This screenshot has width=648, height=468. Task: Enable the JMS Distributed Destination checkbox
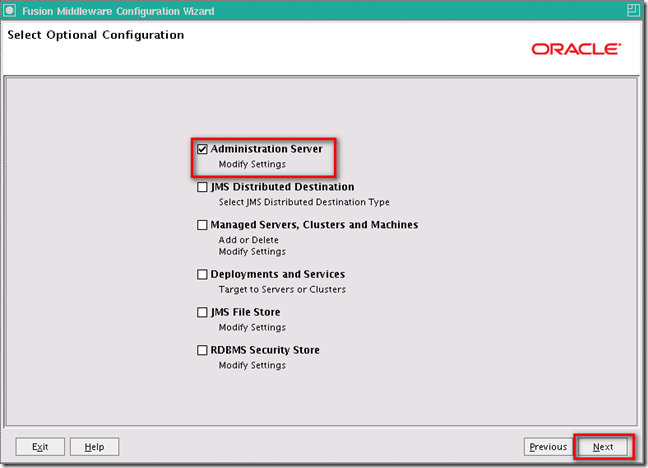202,187
